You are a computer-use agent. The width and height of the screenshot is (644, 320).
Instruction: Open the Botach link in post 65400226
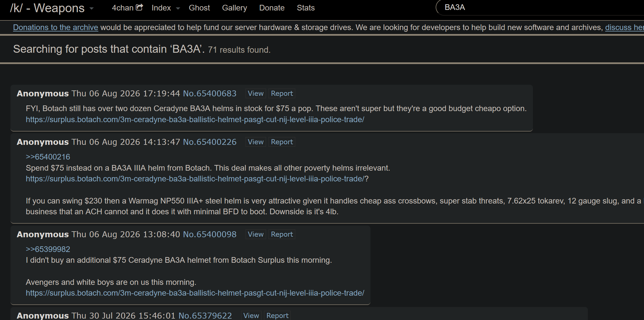[x=195, y=179]
